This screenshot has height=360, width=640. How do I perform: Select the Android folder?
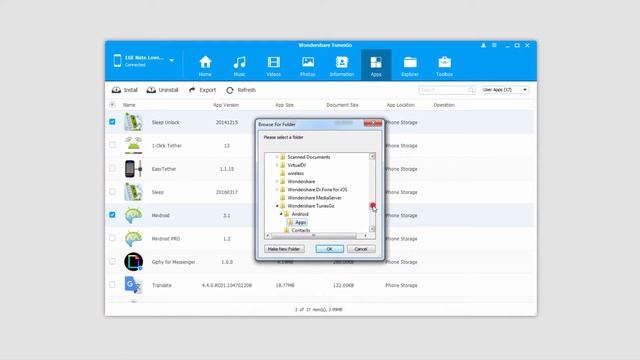tap(300, 214)
